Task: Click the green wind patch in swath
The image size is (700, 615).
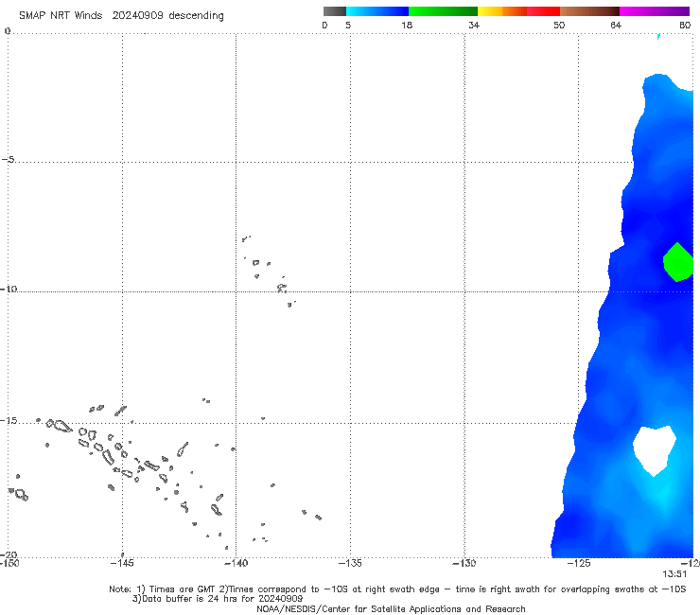Action: coord(678,263)
